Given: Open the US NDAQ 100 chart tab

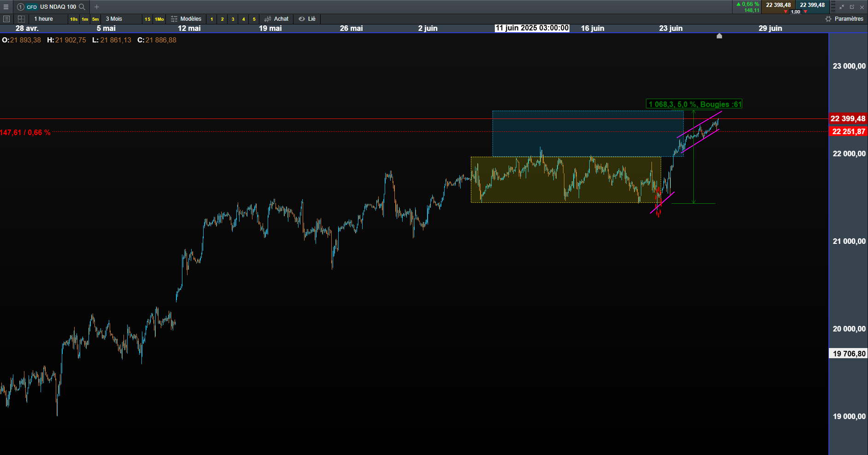Looking at the screenshot, I should point(58,7).
